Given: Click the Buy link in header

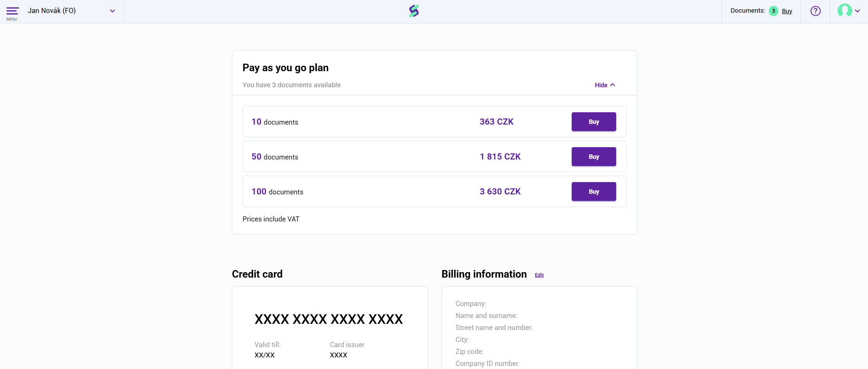Looking at the screenshot, I should coord(787,11).
